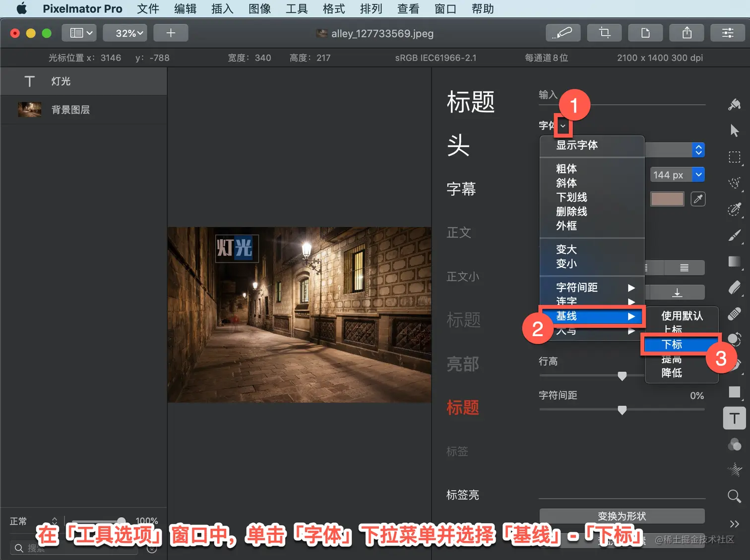Select the Zoom magnifier tool
This screenshot has height=560, width=750.
735,496
